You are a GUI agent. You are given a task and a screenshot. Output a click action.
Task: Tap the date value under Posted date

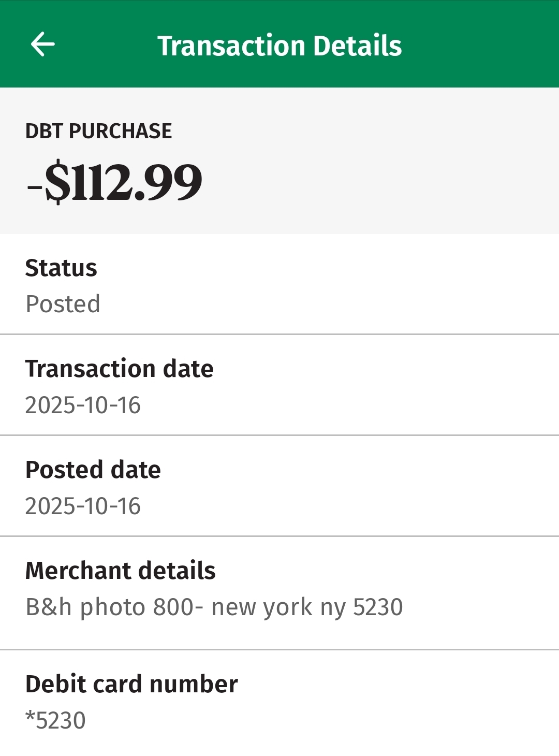83,506
